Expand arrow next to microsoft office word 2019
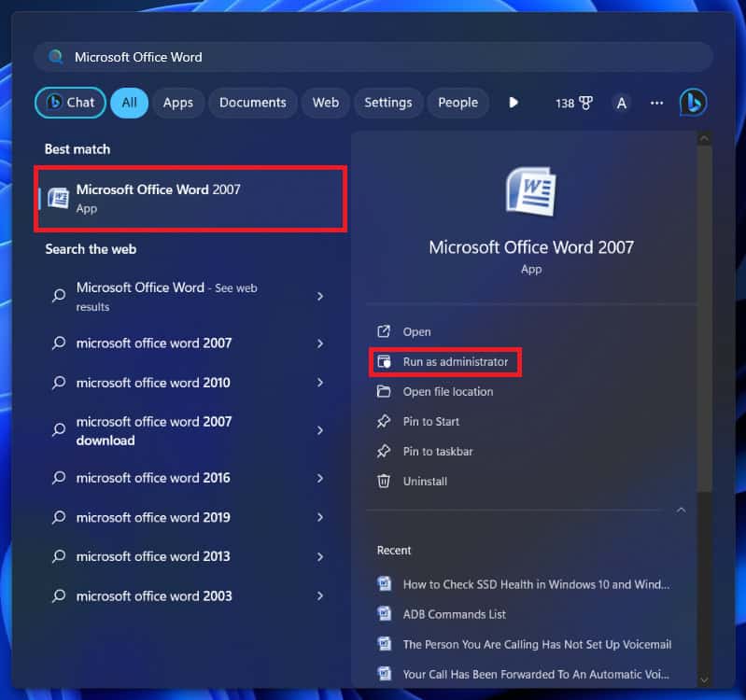Image resolution: width=746 pixels, height=700 pixels. [320, 517]
